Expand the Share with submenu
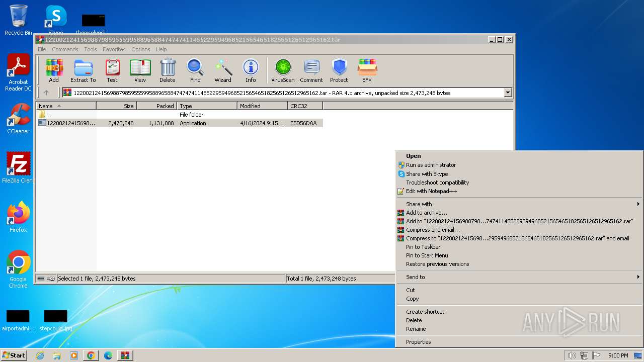644x362 pixels. 519,204
